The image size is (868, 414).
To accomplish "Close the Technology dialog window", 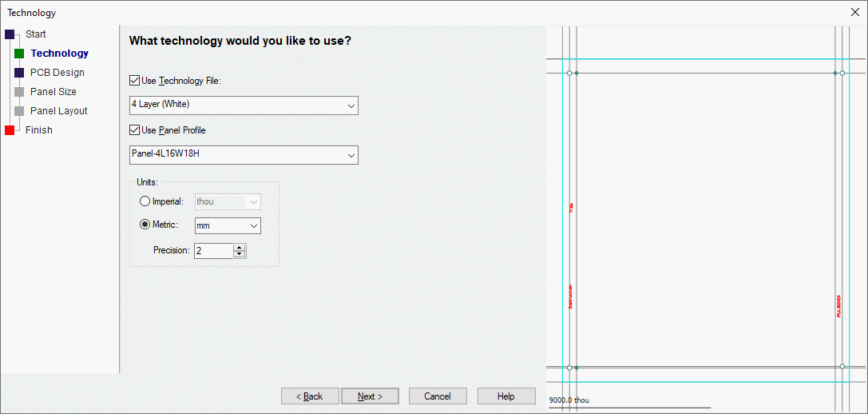I will [855, 13].
